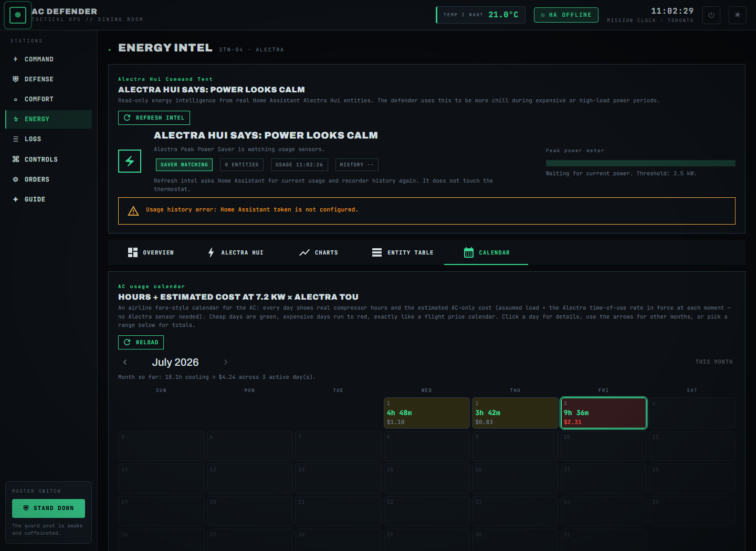Click the History chip

point(356,165)
